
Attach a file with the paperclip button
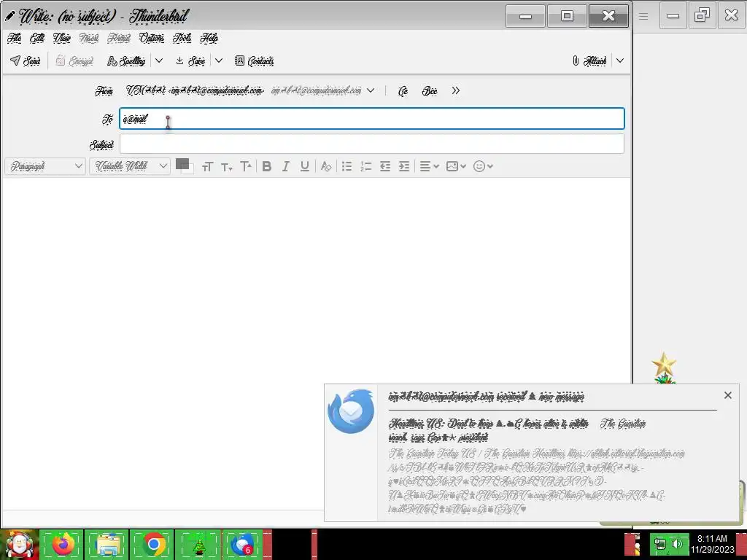click(x=589, y=61)
